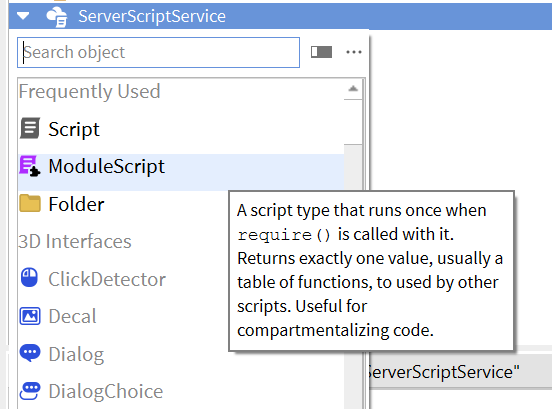Click the Dialog speech bubble icon
Image resolution: width=552 pixels, height=409 pixels.
pos(30,353)
